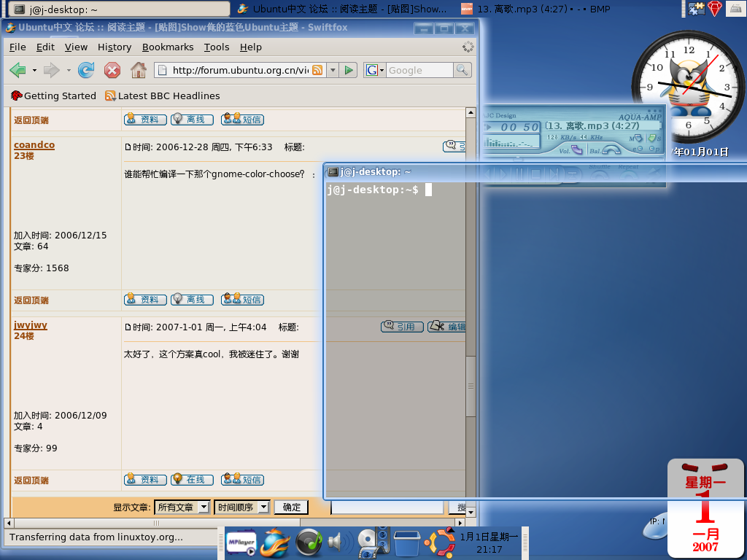
Task: Click the puzzle-piece tray icon in top panel
Action: point(696,9)
